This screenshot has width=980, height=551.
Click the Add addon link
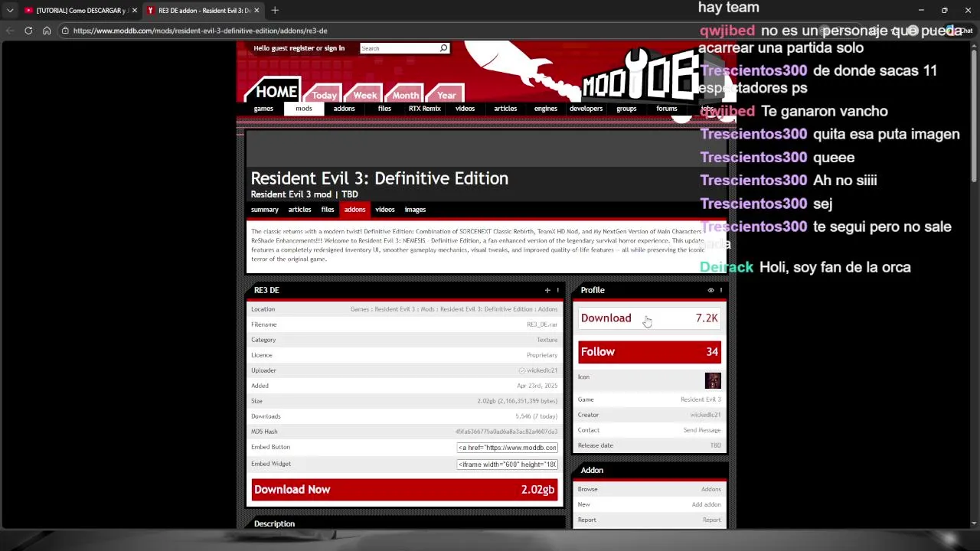point(706,505)
